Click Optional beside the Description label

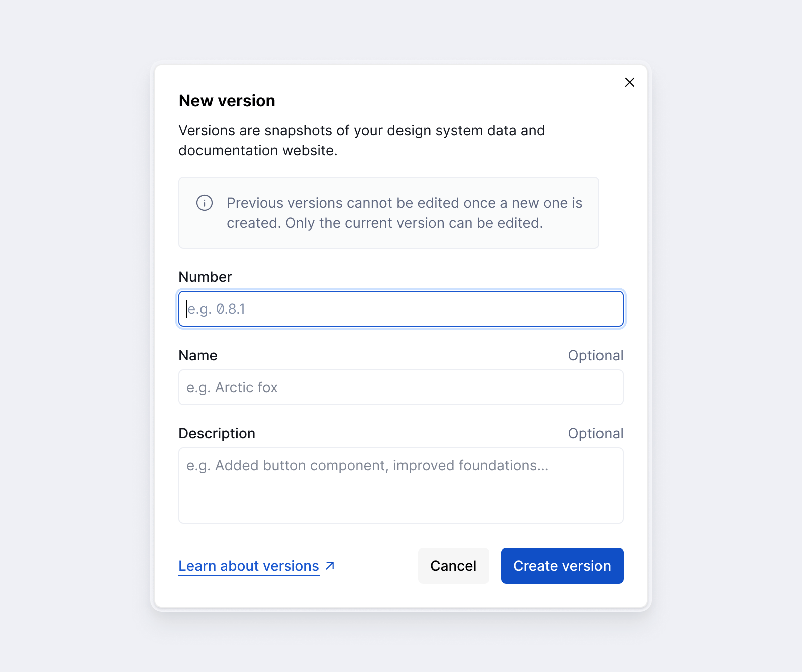(x=595, y=433)
